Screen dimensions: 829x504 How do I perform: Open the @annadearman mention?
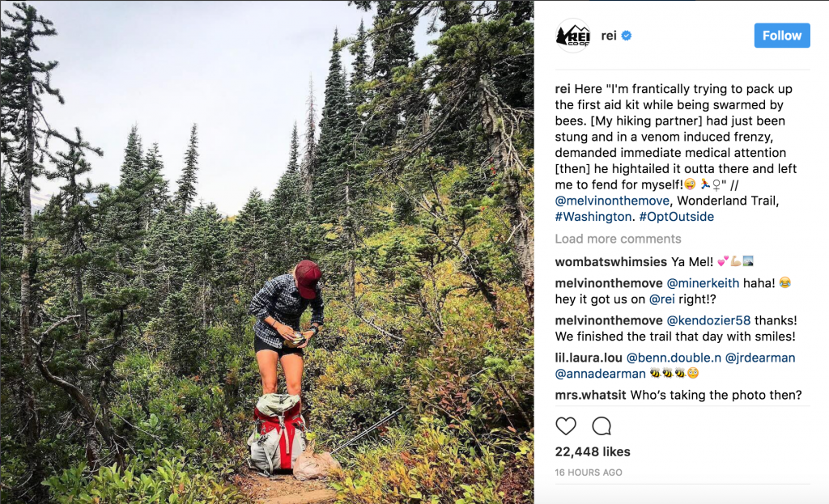[x=600, y=373]
